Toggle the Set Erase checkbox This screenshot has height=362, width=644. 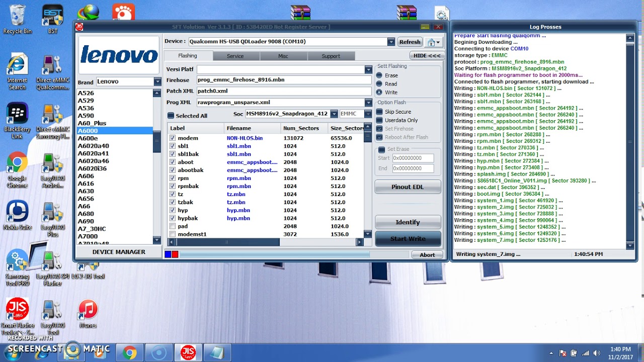click(x=382, y=149)
